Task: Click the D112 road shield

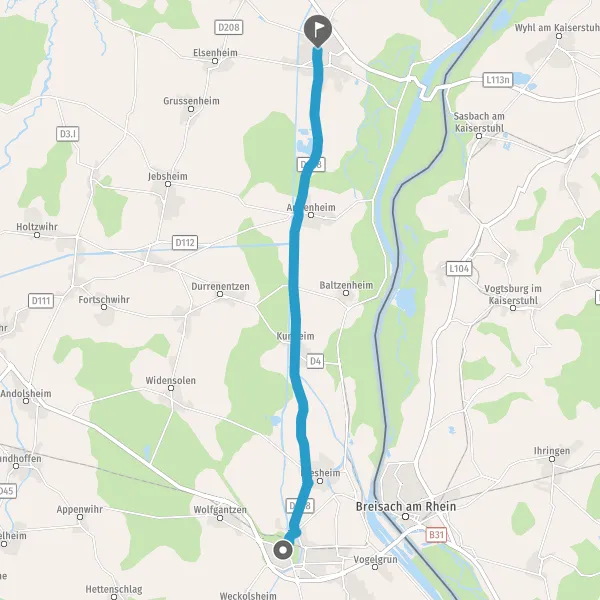Action: click(185, 243)
